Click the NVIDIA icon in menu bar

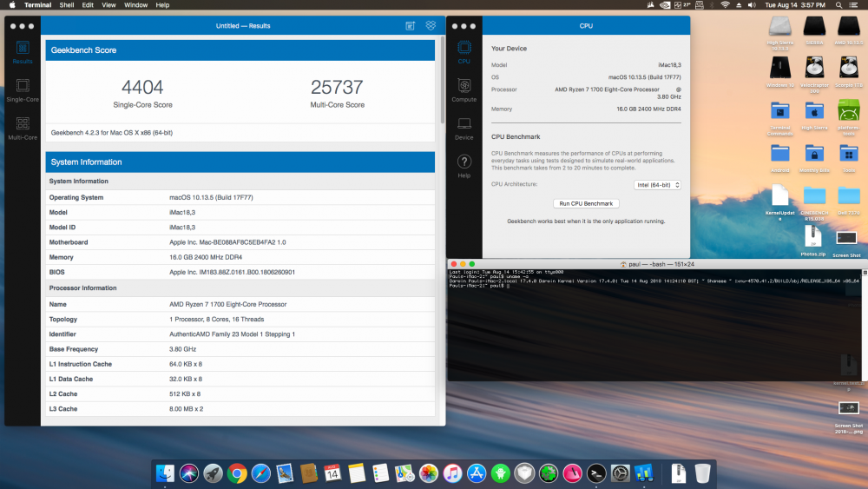665,5
